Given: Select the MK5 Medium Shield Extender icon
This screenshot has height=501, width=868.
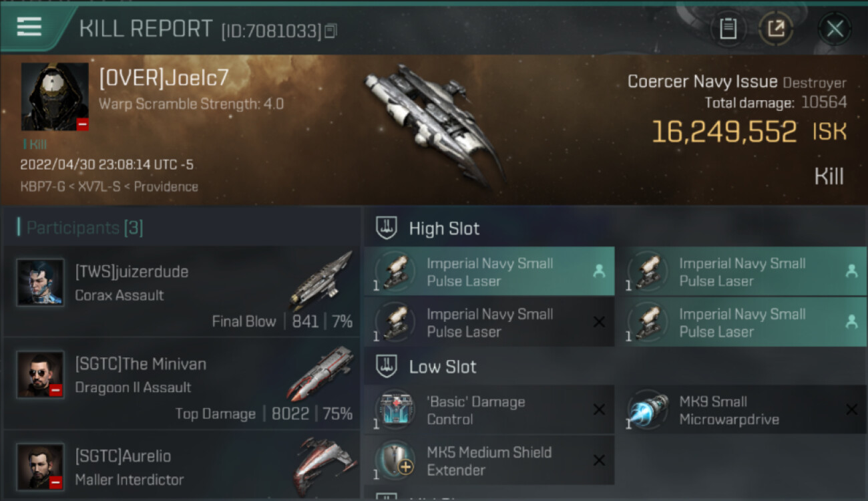Looking at the screenshot, I should pos(395,461).
